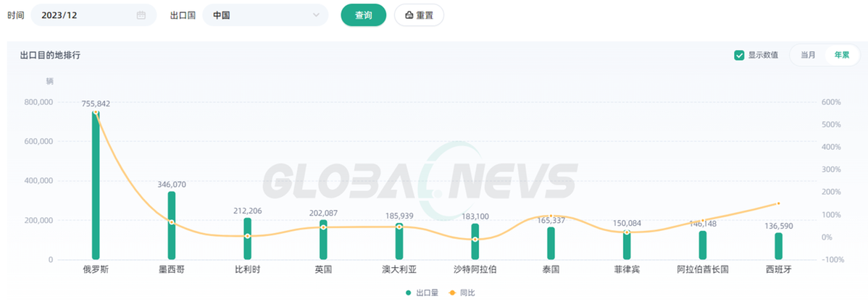Screen dimensions: 868x304
Task: Click the 墨西哥 axis label
Action: click(172, 270)
